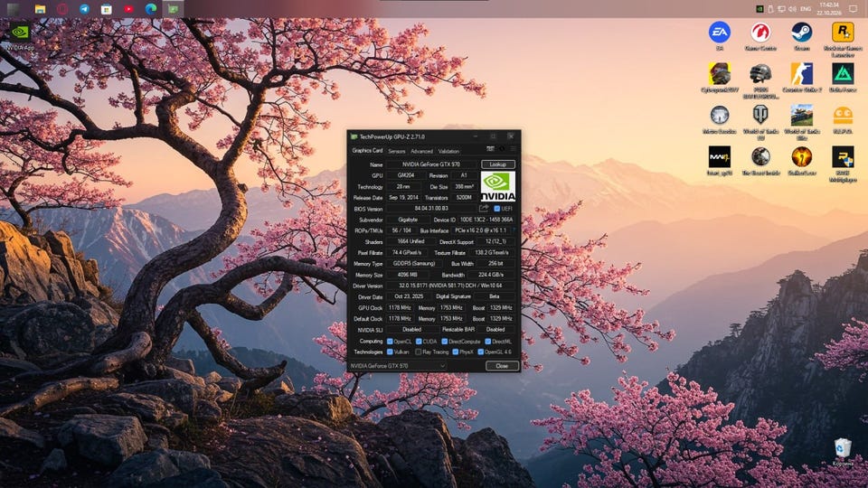
Task: Toggle the OpenGL 4.6 checkbox
Action: coord(480,352)
